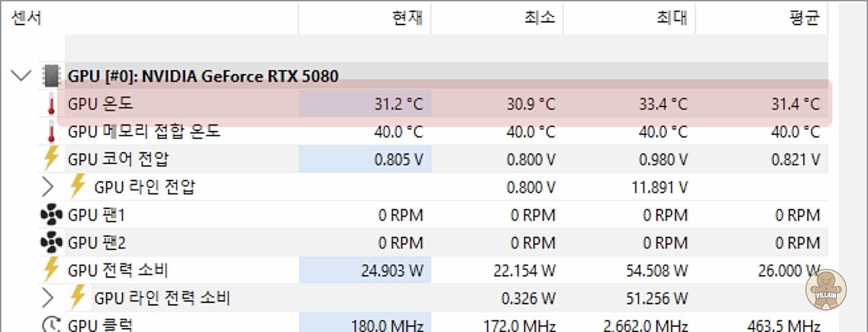Click the GPU chip icon beside RTX 5080
The width and height of the screenshot is (868, 332).
click(x=50, y=75)
